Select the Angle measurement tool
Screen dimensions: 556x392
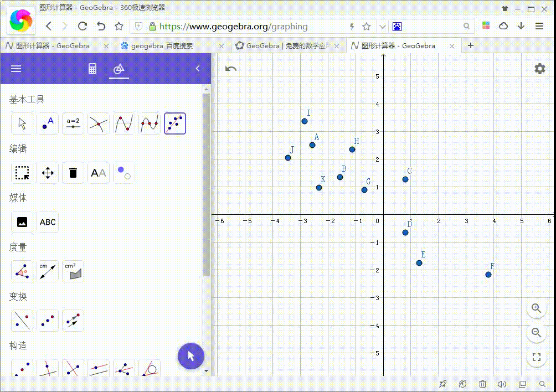(22, 271)
